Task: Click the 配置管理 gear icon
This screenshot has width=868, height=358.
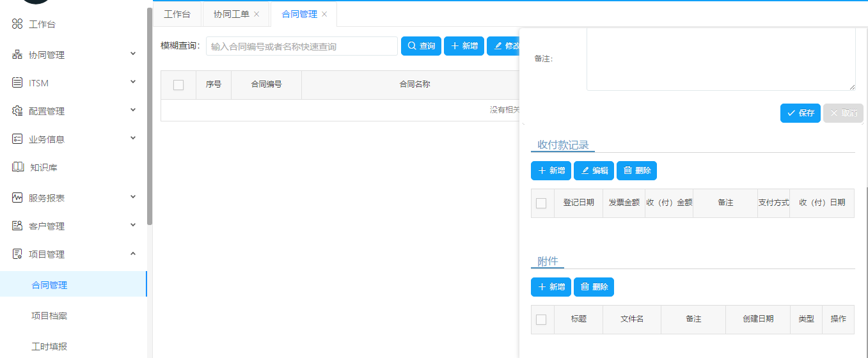Action: (x=17, y=111)
